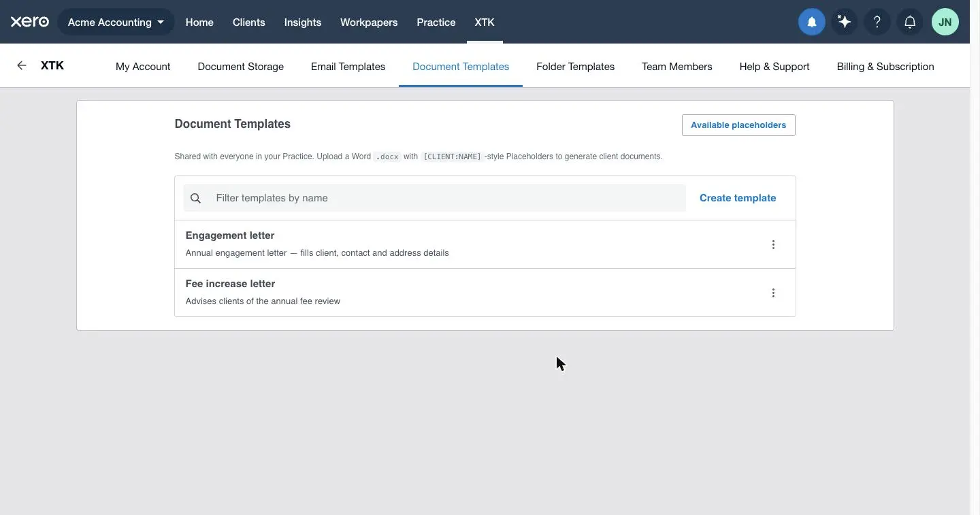The image size is (980, 515).
Task: Switch to the Team Members tab
Action: pos(676,67)
